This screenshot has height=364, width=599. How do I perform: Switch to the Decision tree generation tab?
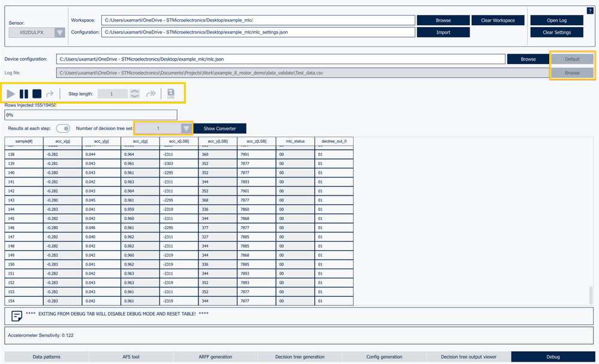click(x=300, y=356)
